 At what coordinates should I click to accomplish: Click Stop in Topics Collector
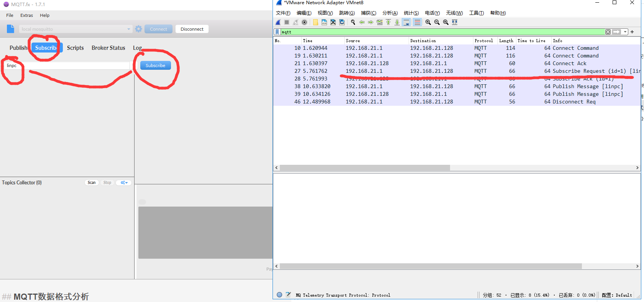[107, 183]
